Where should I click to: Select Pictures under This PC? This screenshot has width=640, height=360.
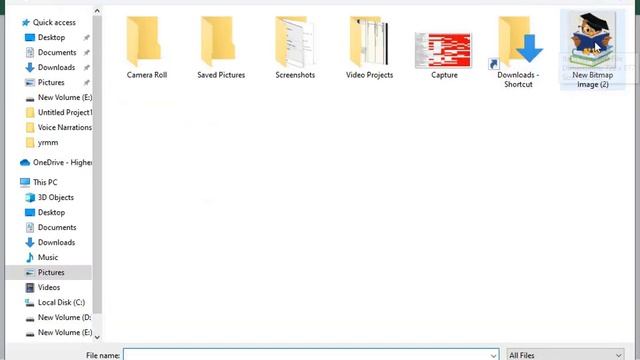click(x=49, y=272)
